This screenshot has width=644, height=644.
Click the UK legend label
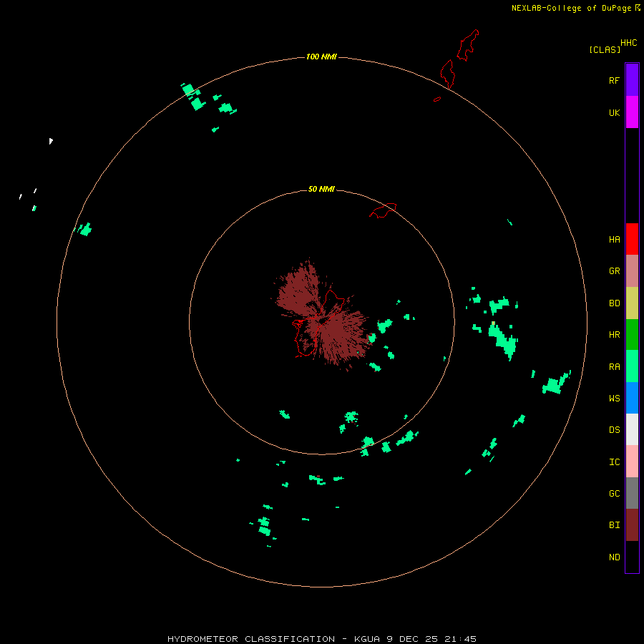pyautogui.click(x=614, y=113)
